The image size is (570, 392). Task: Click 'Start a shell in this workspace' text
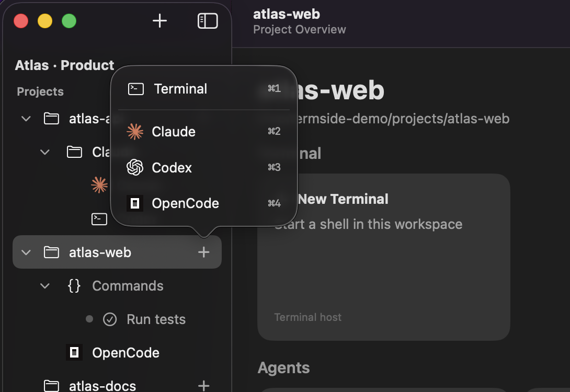368,224
